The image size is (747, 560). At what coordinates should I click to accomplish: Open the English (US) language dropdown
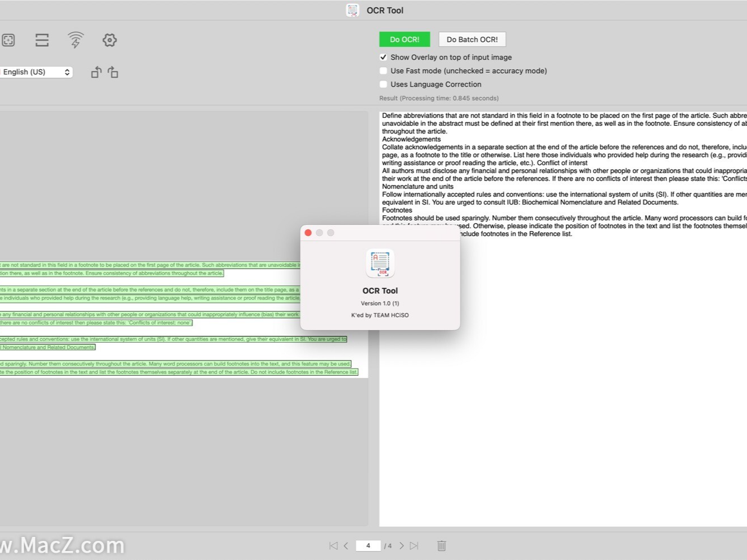click(36, 72)
